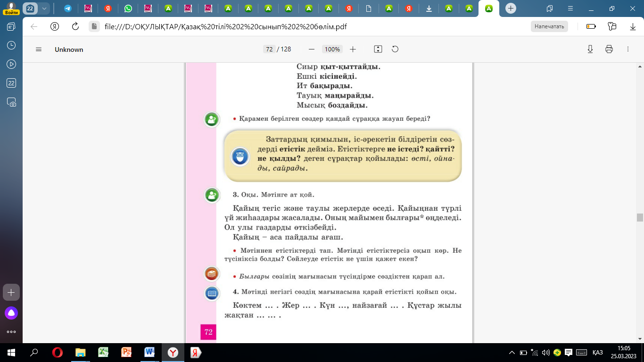
Task: Click the Напечатать button
Action: coord(549,26)
